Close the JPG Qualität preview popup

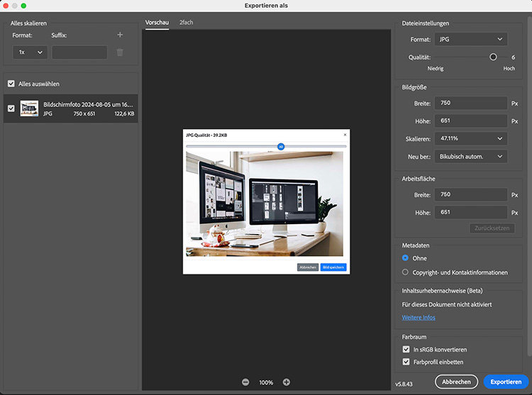point(345,135)
